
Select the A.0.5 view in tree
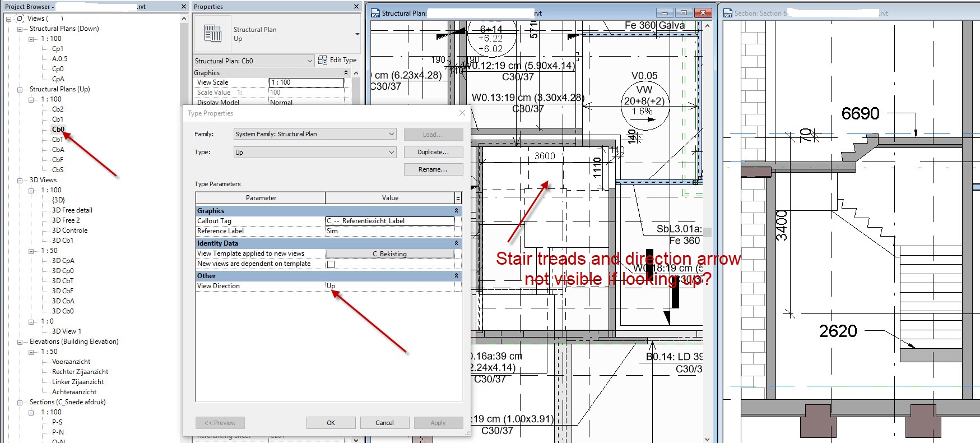(60, 59)
